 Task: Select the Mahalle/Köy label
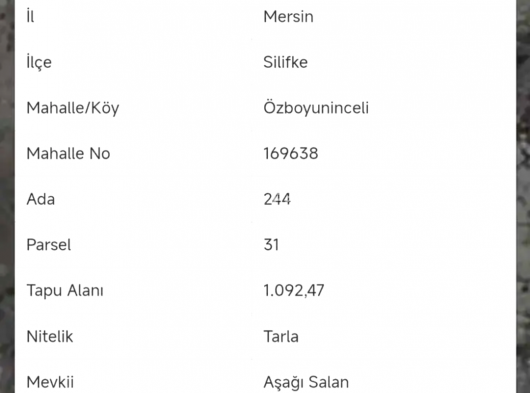[x=73, y=108]
